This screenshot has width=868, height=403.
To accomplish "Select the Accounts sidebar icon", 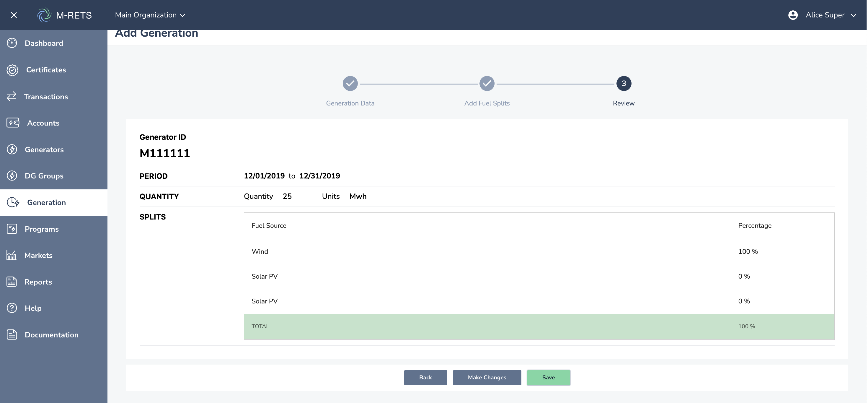I will pyautogui.click(x=13, y=123).
